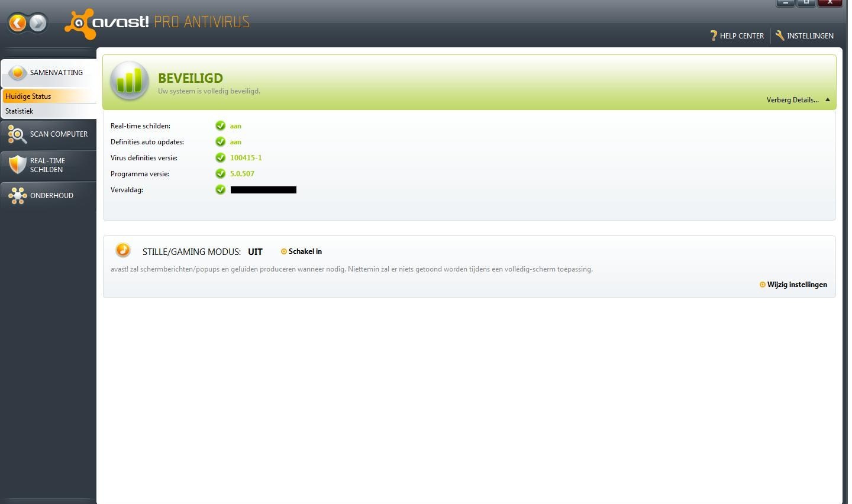
Task: Open the Onderhoud section
Action: (49, 196)
